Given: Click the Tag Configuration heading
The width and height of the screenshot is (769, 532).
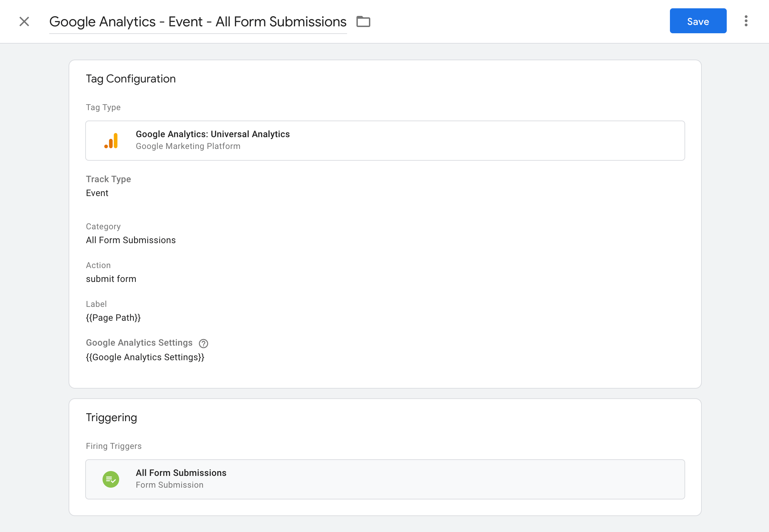Looking at the screenshot, I should 131,79.
